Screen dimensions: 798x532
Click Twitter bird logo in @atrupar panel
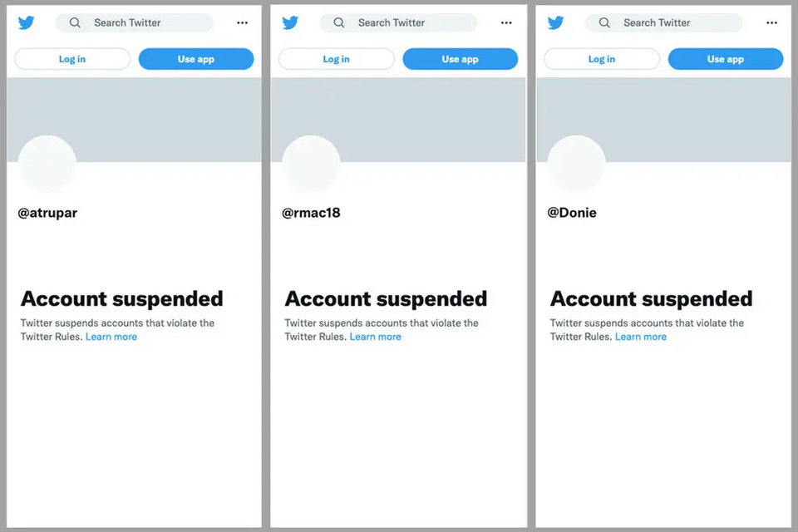click(x=26, y=23)
